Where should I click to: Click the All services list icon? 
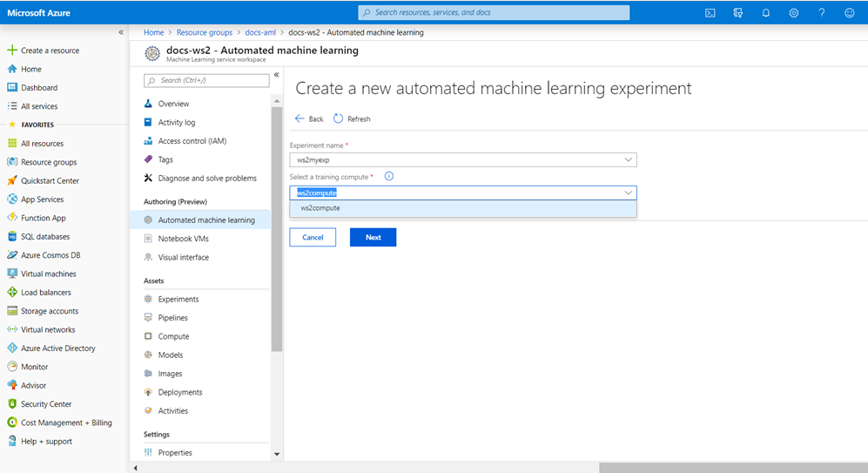(12, 105)
